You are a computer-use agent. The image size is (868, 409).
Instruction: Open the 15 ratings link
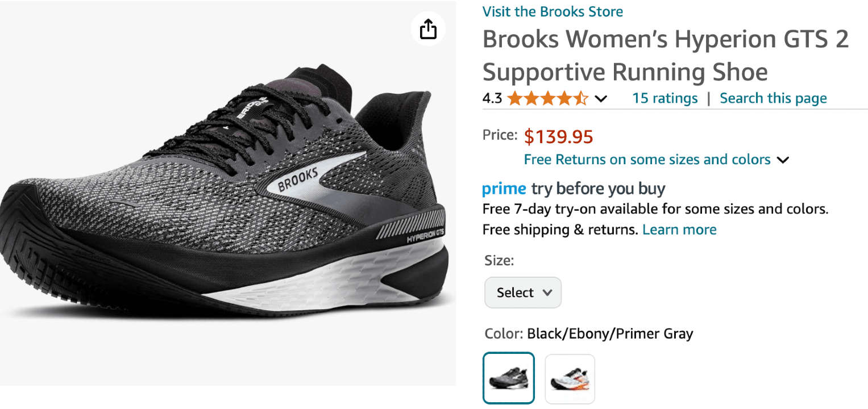pos(665,98)
